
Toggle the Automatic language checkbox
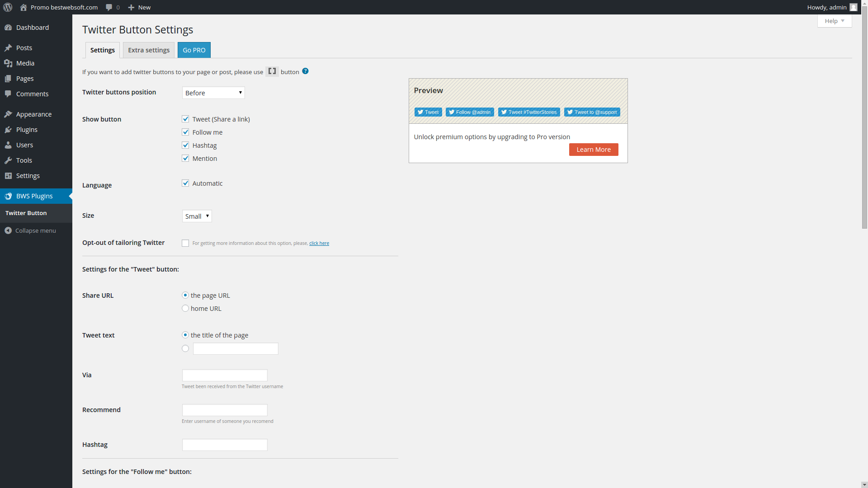coord(185,183)
